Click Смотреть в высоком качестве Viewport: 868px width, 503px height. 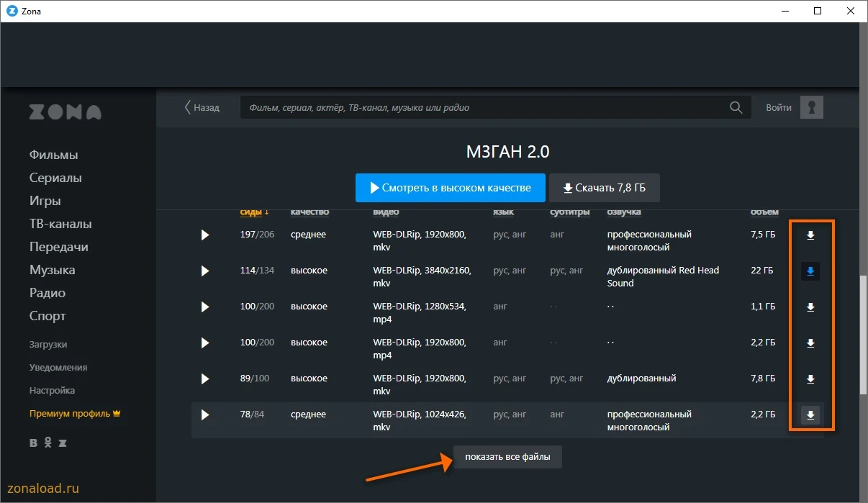450,188
